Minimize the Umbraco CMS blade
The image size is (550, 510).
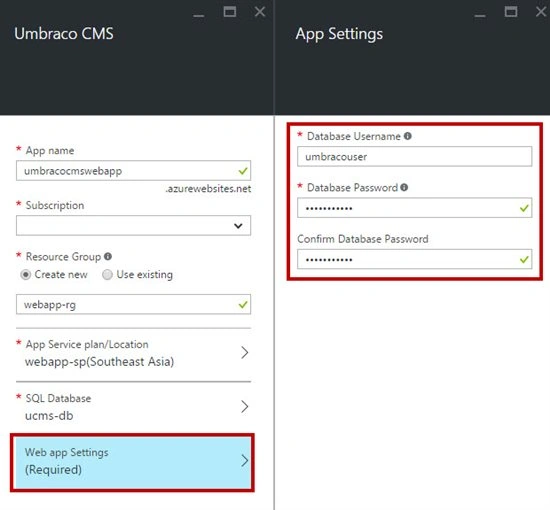(199, 15)
